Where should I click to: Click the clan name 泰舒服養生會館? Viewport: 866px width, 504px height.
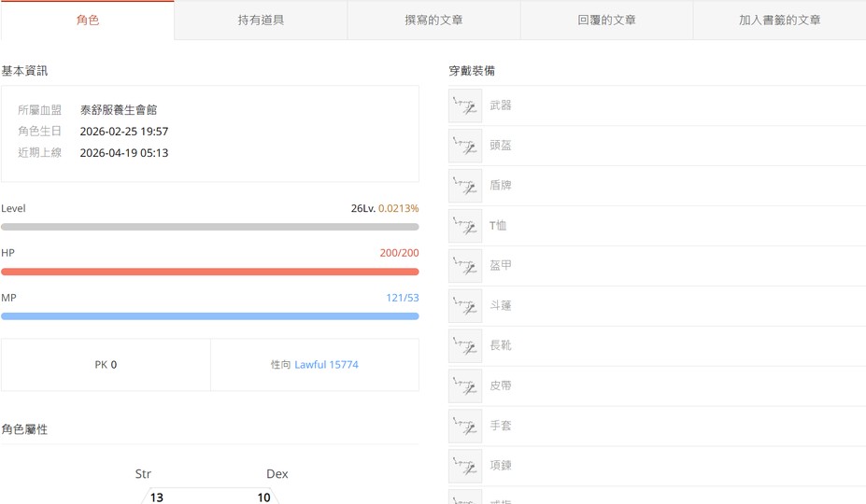[x=119, y=110]
